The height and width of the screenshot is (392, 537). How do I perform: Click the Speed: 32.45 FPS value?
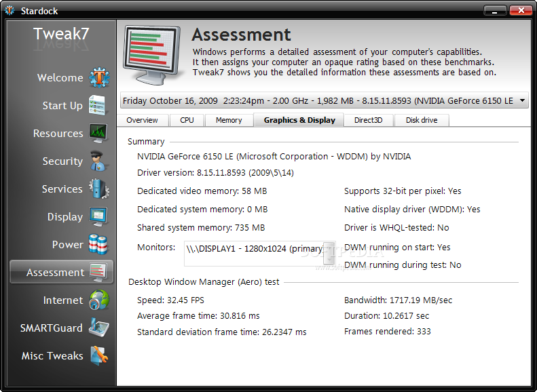tap(170, 300)
